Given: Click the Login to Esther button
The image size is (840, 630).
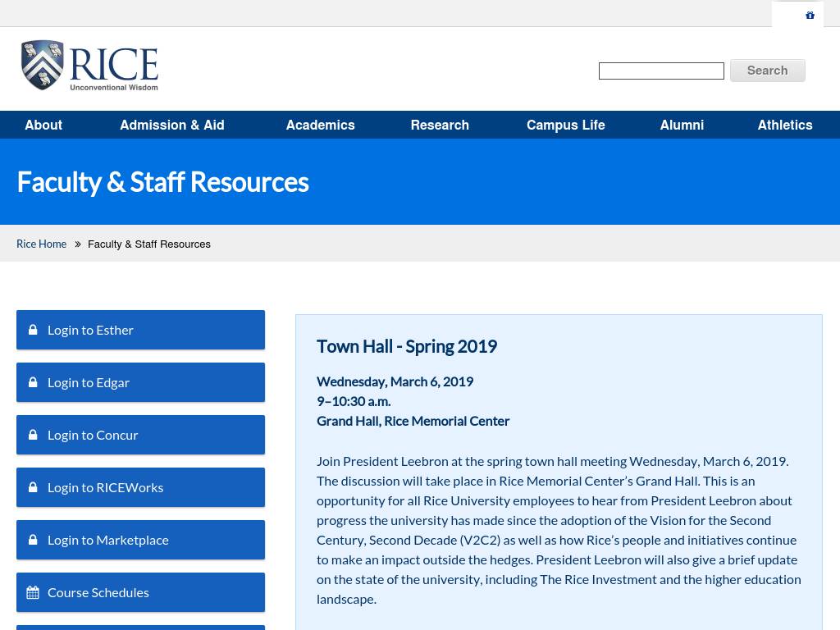Looking at the screenshot, I should pyautogui.click(x=140, y=330).
